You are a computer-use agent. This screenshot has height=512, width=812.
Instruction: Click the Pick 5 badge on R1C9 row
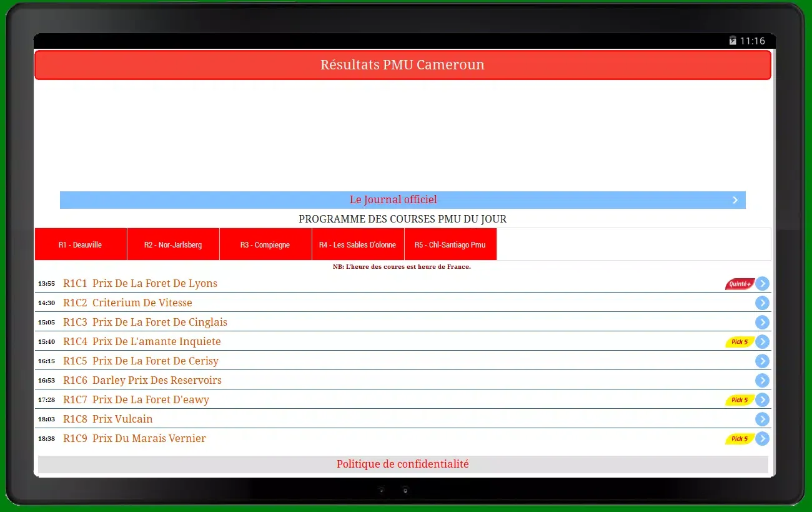pos(740,439)
